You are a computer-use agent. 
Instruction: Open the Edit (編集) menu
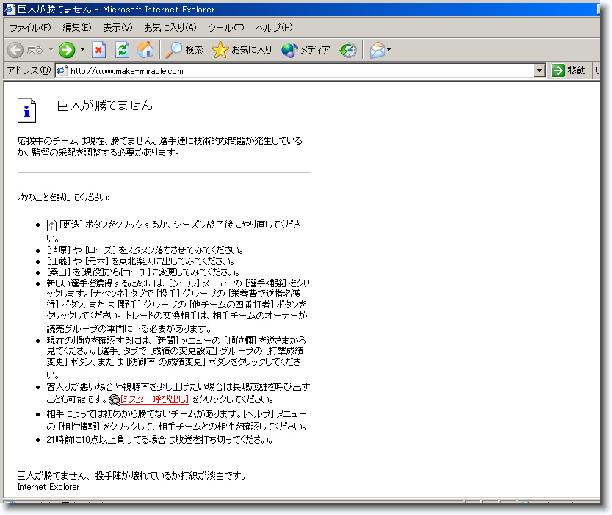tap(77, 28)
